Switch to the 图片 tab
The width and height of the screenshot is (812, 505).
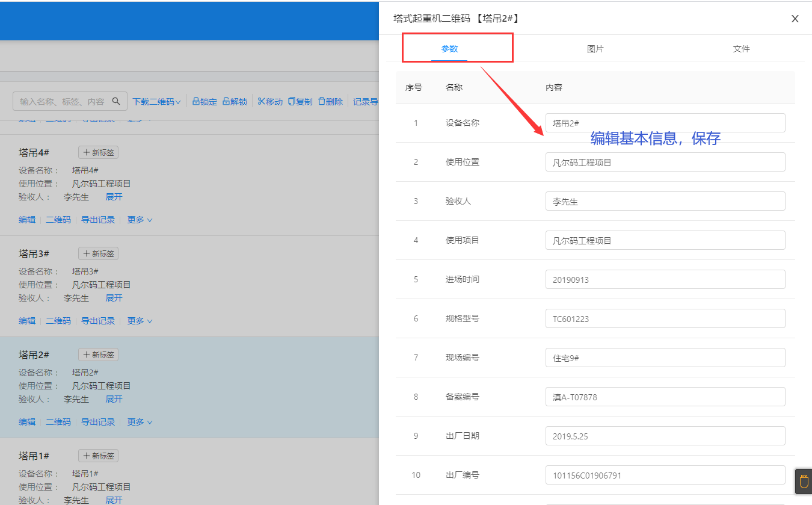click(595, 49)
